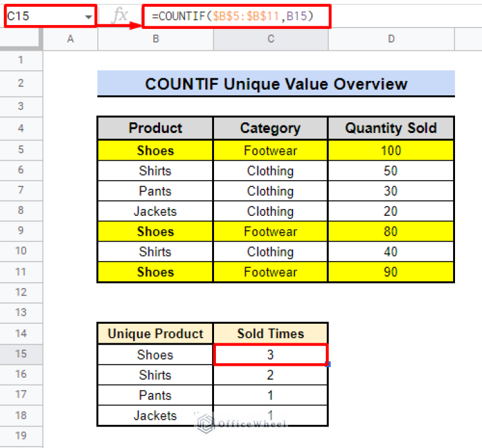Select column A header
This screenshot has height=448, width=482.
coord(70,39)
